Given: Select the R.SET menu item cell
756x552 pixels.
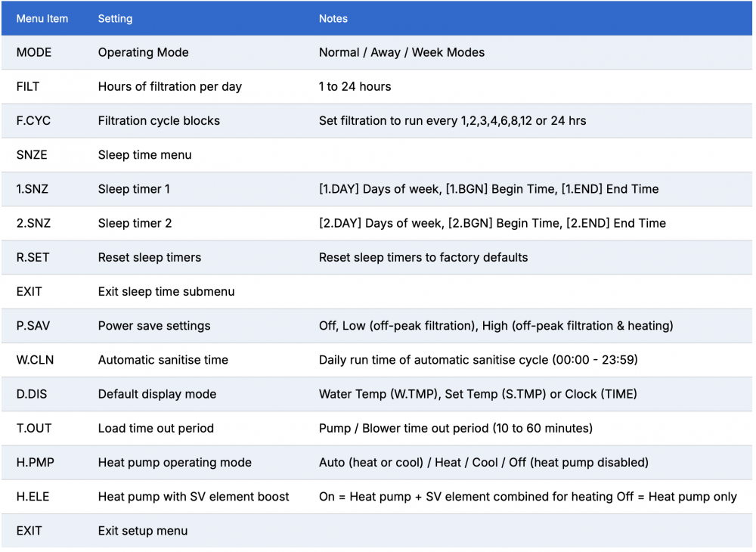Looking at the screenshot, I should tap(33, 258).
